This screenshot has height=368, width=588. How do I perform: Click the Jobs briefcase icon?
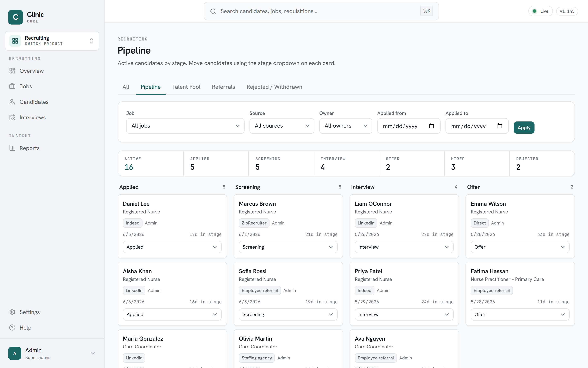(x=12, y=86)
